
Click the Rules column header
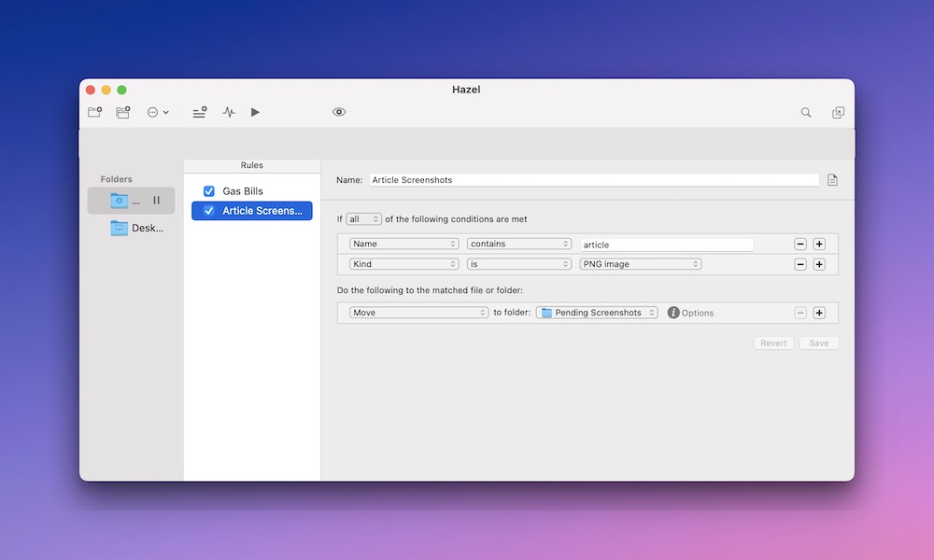[x=252, y=165]
